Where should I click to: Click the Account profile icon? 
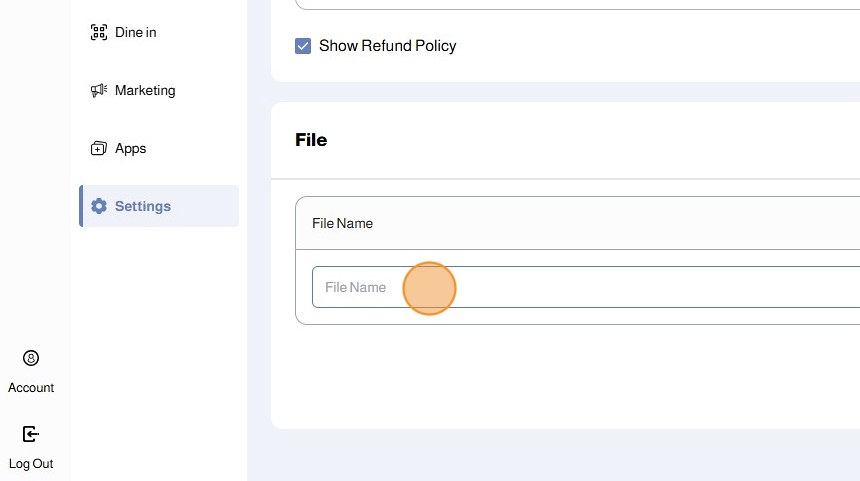[x=31, y=358]
